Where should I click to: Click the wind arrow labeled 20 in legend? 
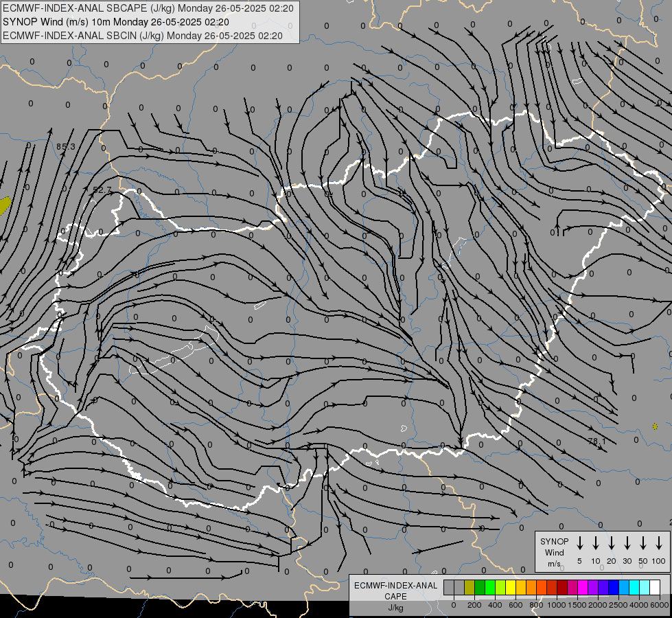(x=611, y=543)
